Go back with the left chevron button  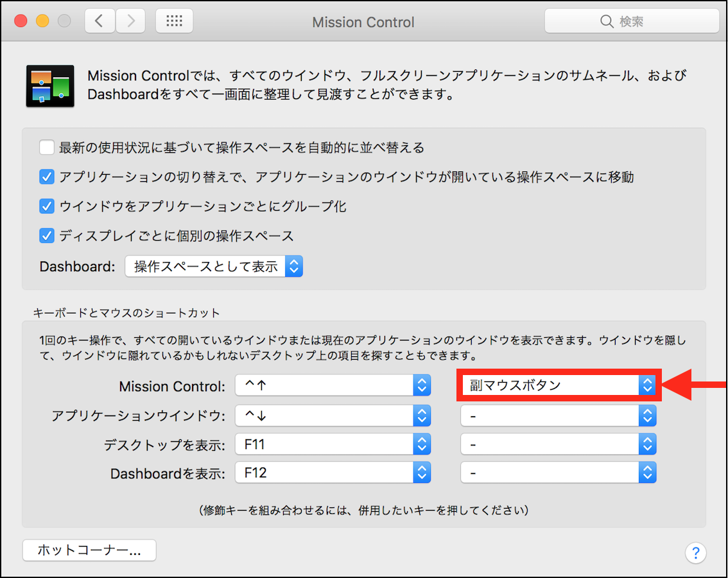tap(100, 21)
